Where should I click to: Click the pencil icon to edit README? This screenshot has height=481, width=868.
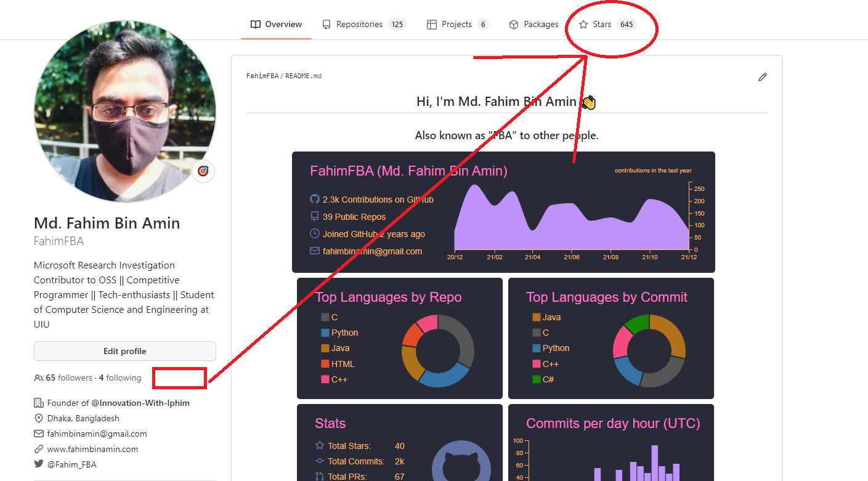pos(763,77)
